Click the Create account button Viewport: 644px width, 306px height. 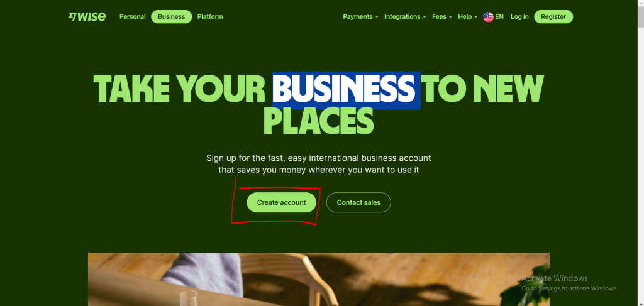point(281,202)
